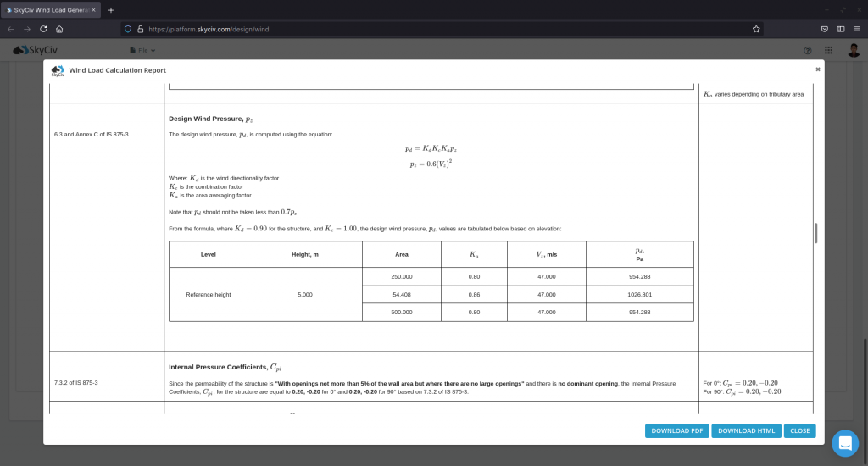Open the SkyCiv apps grid icon
868x466 pixels.
(829, 50)
